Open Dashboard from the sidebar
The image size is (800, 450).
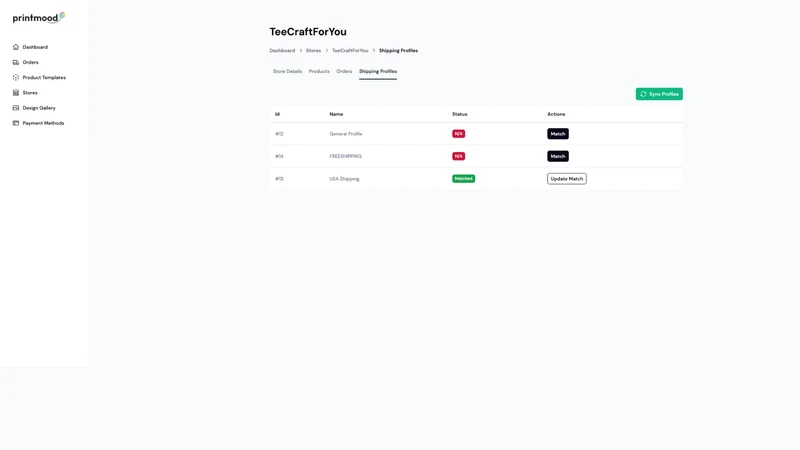[35, 47]
